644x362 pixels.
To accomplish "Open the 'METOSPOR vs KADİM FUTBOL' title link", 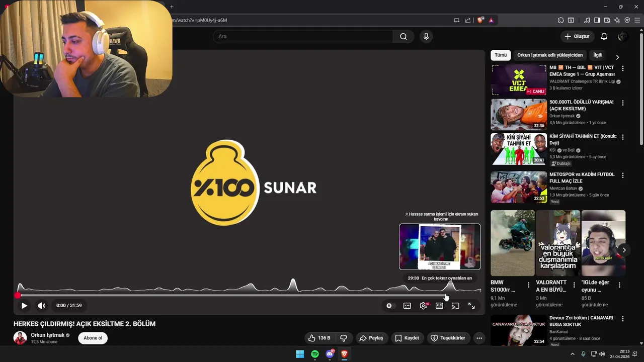I will coord(582,177).
